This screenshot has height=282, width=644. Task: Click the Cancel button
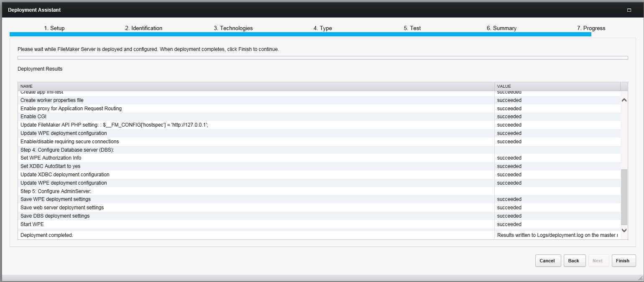click(x=548, y=261)
